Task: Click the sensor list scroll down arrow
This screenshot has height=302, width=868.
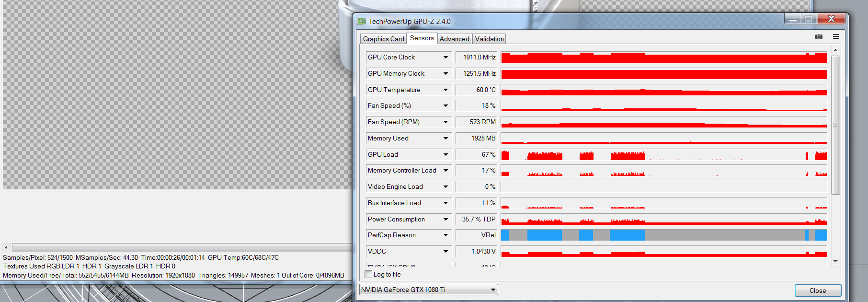Action: coord(835,261)
